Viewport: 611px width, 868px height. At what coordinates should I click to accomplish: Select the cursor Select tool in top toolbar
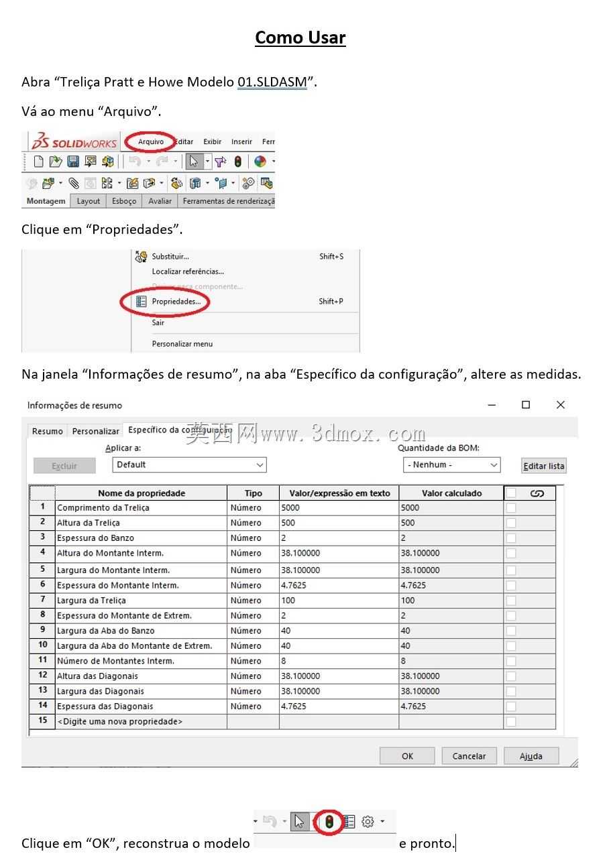click(x=194, y=162)
